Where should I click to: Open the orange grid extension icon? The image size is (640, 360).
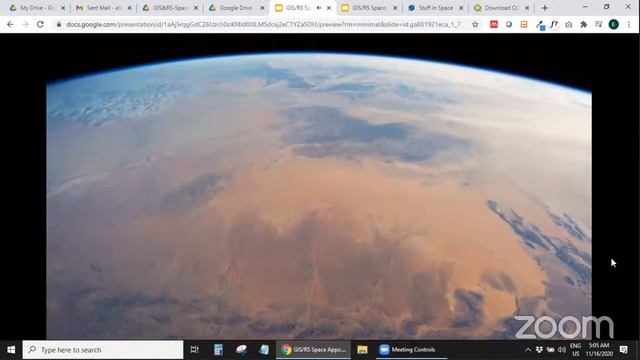(524, 24)
